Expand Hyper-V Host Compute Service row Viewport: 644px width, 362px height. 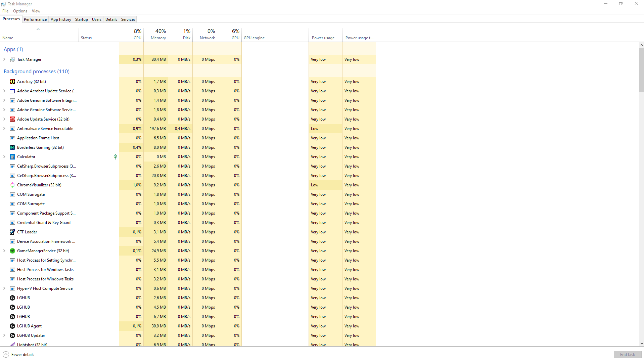tap(4, 288)
